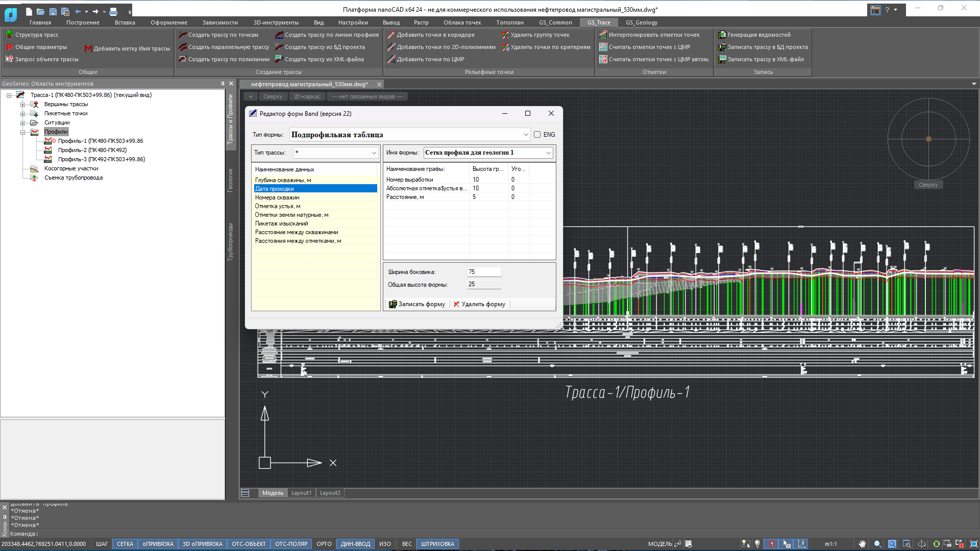The height and width of the screenshot is (551, 980).
Task: Open the Трубопроводы side panel tab
Action: [x=230, y=242]
